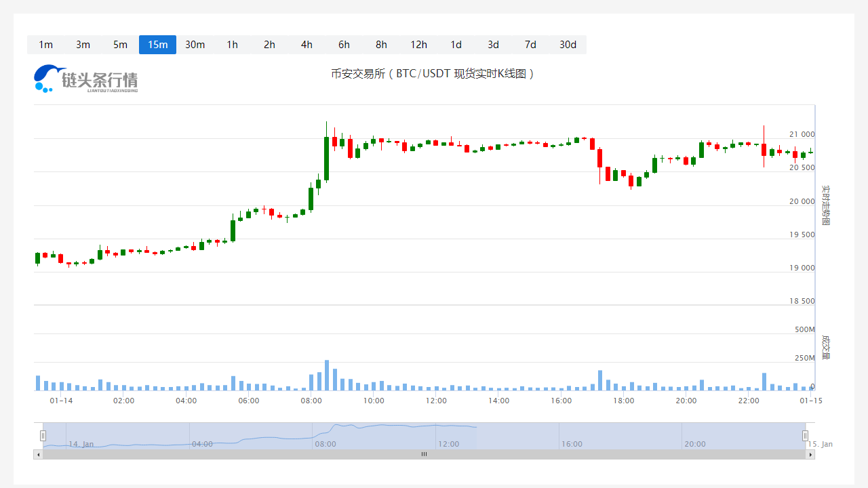The image size is (868, 488).
Task: Choose the 30d interval
Action: tap(568, 45)
